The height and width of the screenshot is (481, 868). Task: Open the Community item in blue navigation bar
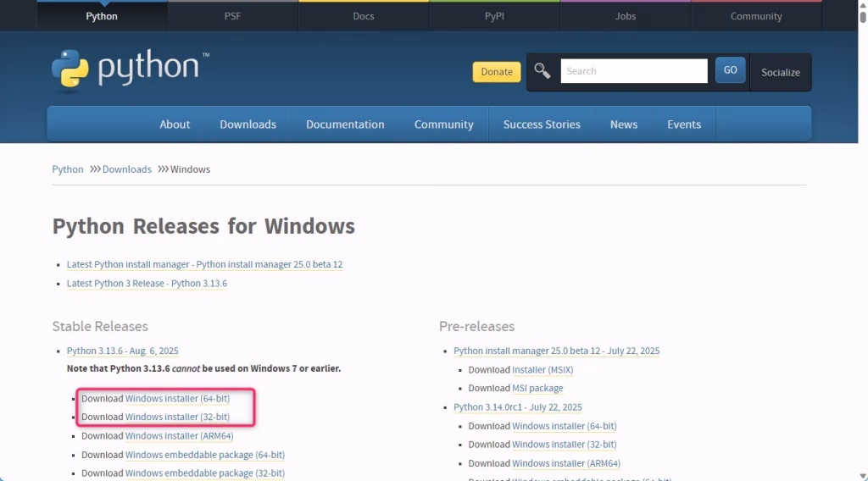tap(444, 124)
